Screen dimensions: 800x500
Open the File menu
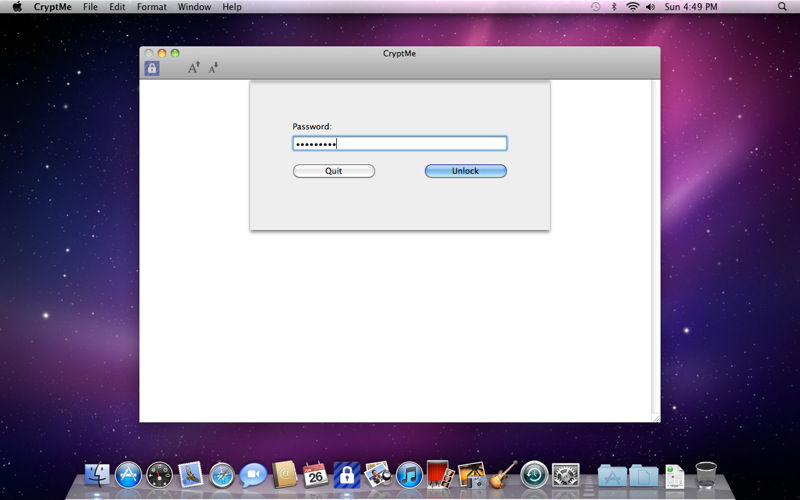[90, 7]
